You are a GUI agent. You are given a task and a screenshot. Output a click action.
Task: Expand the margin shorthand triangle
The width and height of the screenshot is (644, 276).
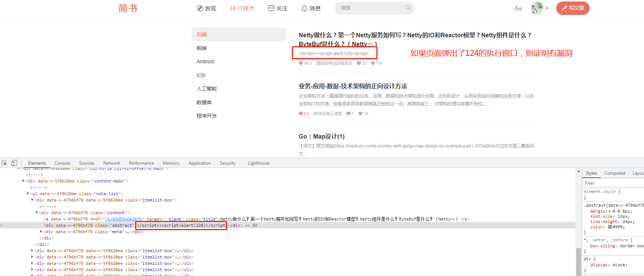click(609, 211)
